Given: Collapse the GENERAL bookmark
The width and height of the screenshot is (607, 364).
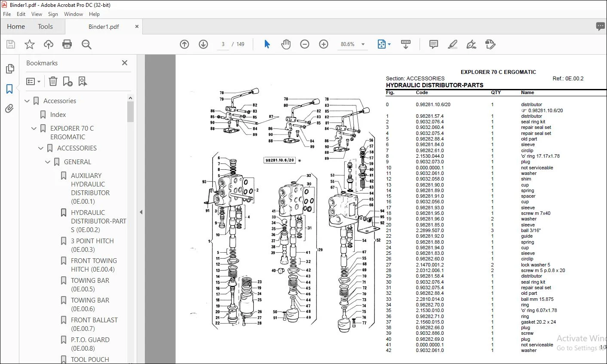Looking at the screenshot, I should tap(48, 162).
